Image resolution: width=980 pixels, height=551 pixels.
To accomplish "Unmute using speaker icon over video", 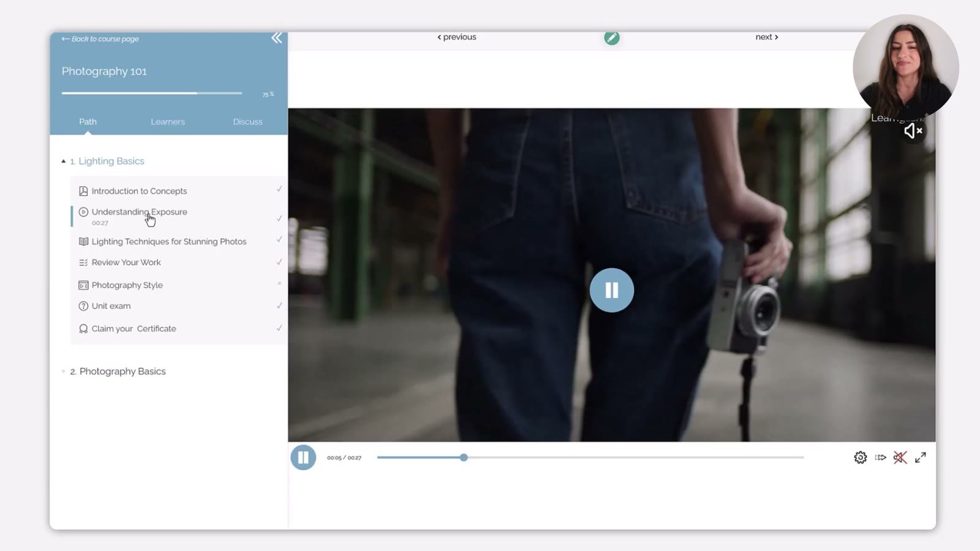I will (x=913, y=131).
